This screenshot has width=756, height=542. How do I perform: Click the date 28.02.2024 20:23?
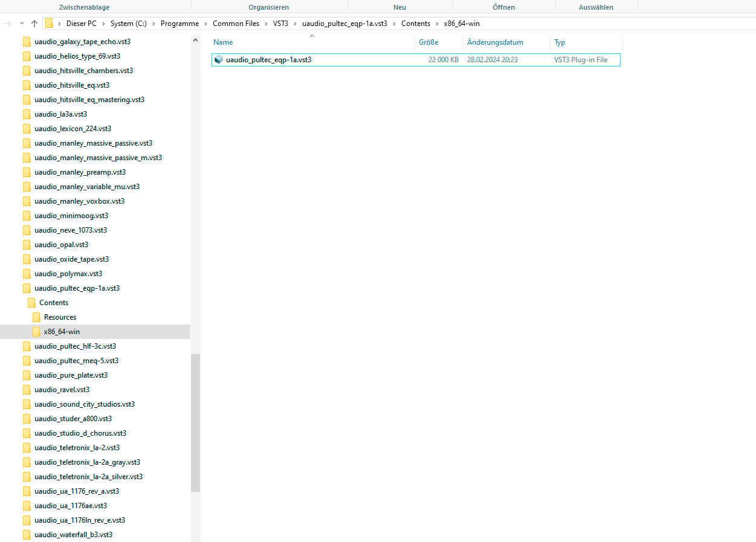[493, 60]
